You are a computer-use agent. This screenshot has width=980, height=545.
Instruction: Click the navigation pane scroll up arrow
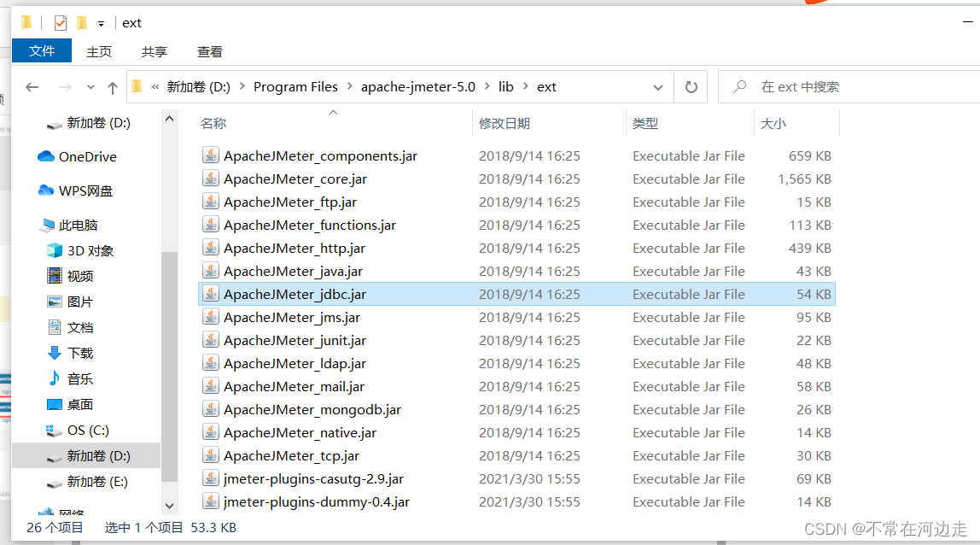pos(169,118)
